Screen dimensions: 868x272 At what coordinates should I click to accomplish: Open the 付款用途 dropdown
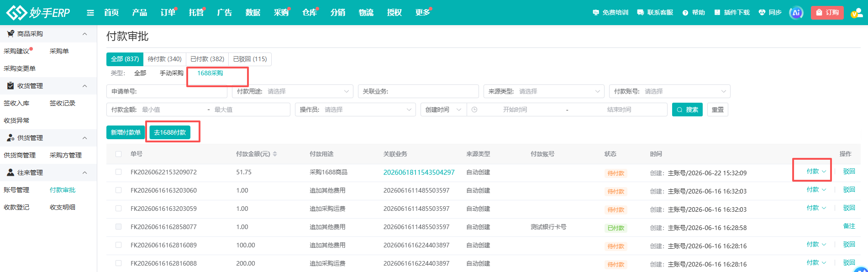point(293,91)
